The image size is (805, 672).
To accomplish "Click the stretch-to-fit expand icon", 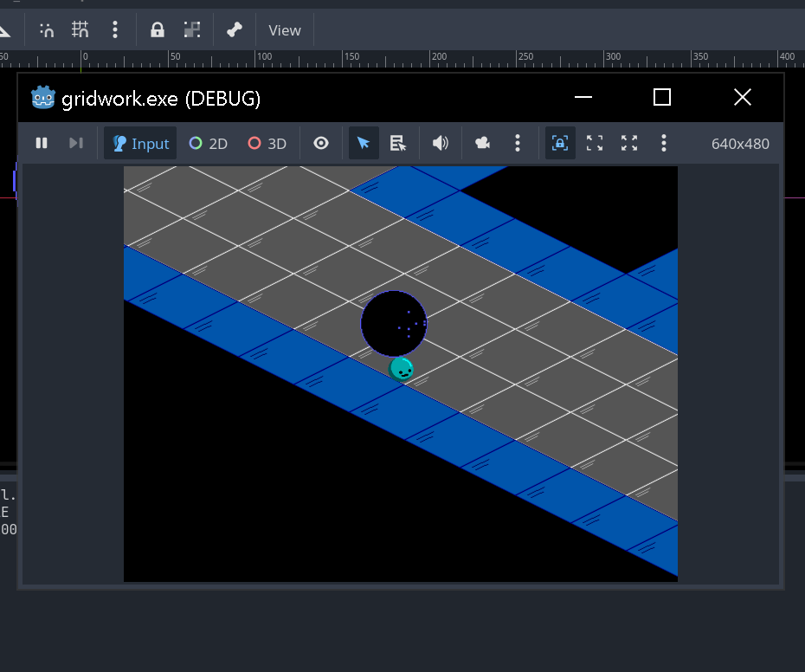I will 629,143.
